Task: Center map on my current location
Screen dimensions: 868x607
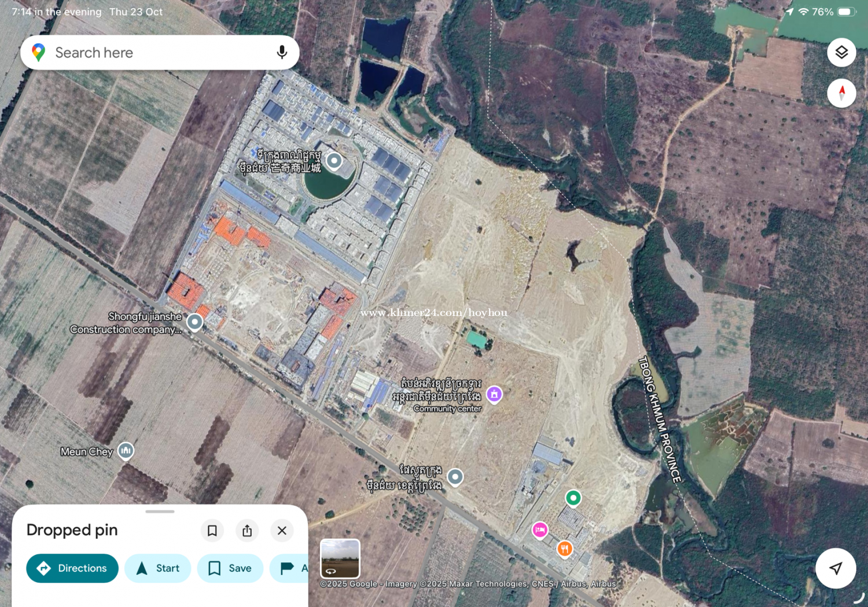Action: point(835,568)
